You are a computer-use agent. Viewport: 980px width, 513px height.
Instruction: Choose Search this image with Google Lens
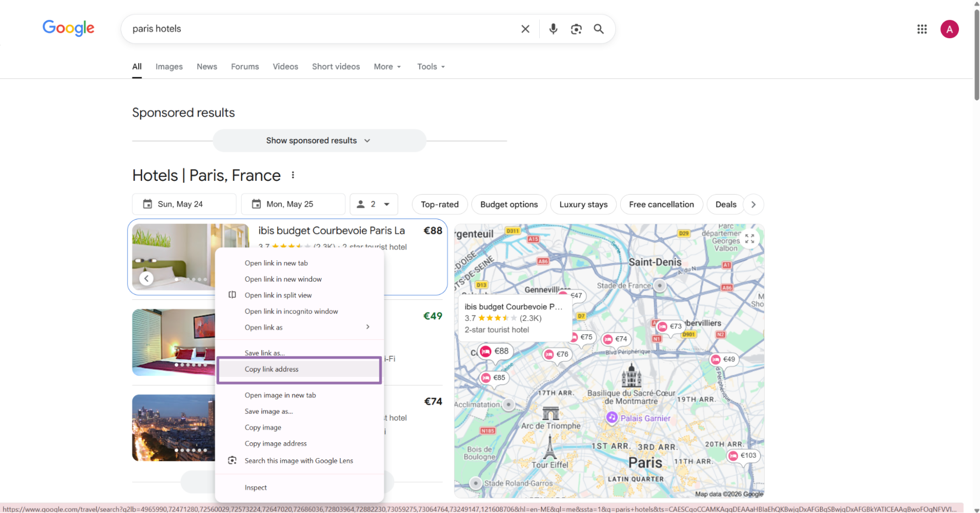(x=300, y=461)
